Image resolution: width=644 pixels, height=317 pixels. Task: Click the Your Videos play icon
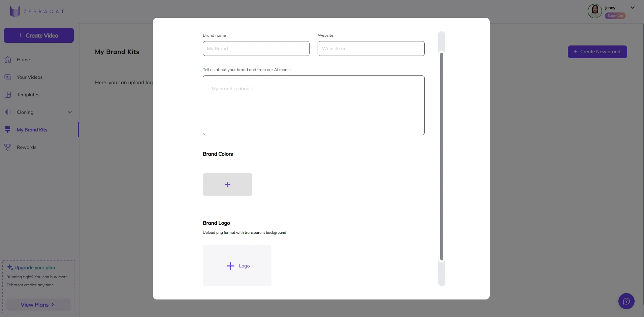(8, 77)
